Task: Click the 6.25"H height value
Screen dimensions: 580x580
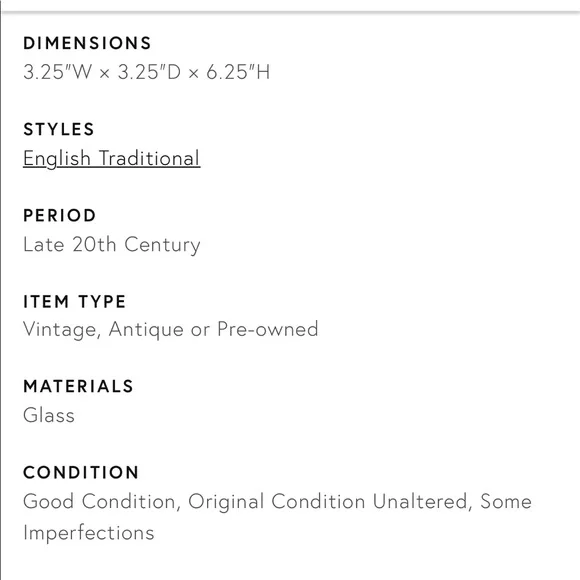Action: point(238,72)
